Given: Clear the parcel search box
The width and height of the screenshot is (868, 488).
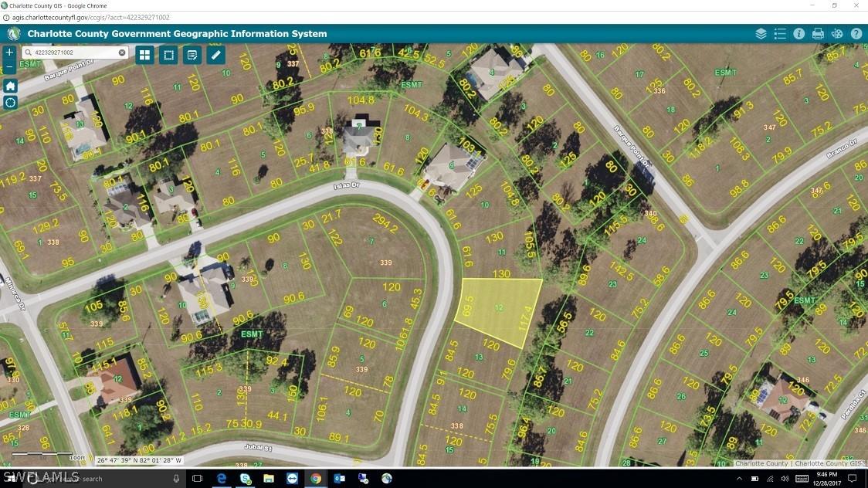Looking at the screenshot, I should pos(122,53).
